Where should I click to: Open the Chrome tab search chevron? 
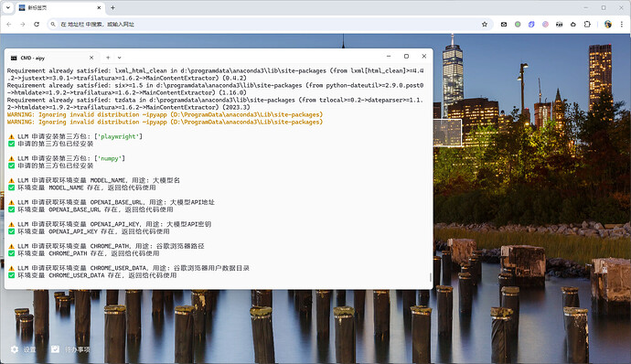7,7
